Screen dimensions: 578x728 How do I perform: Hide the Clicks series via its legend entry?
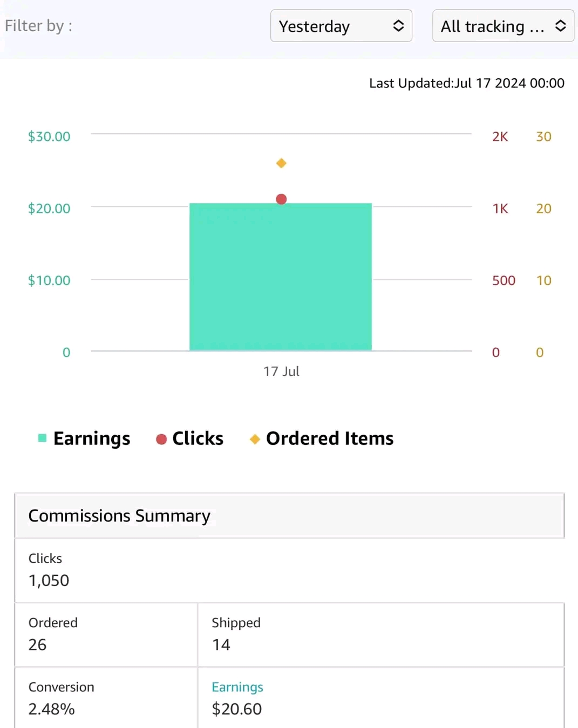(x=197, y=438)
